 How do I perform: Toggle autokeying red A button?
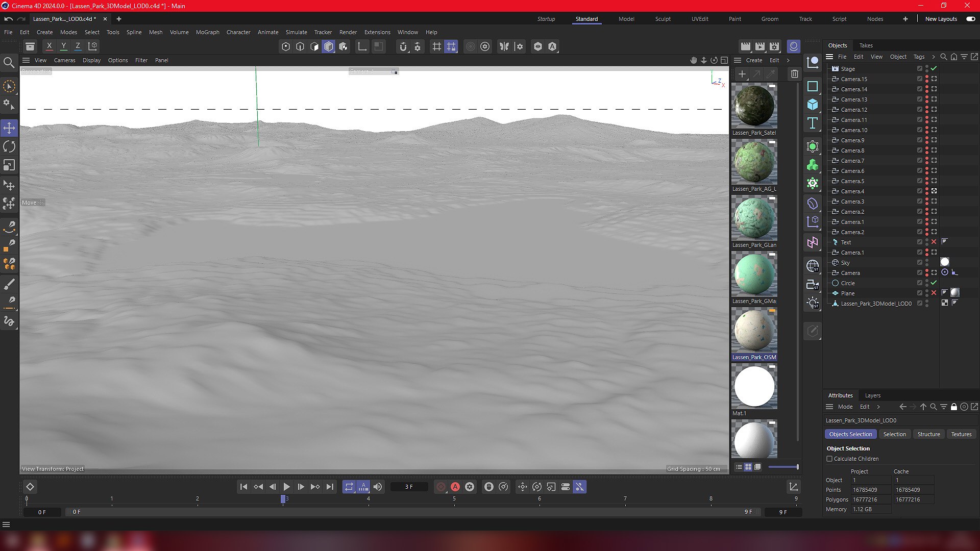tap(455, 487)
